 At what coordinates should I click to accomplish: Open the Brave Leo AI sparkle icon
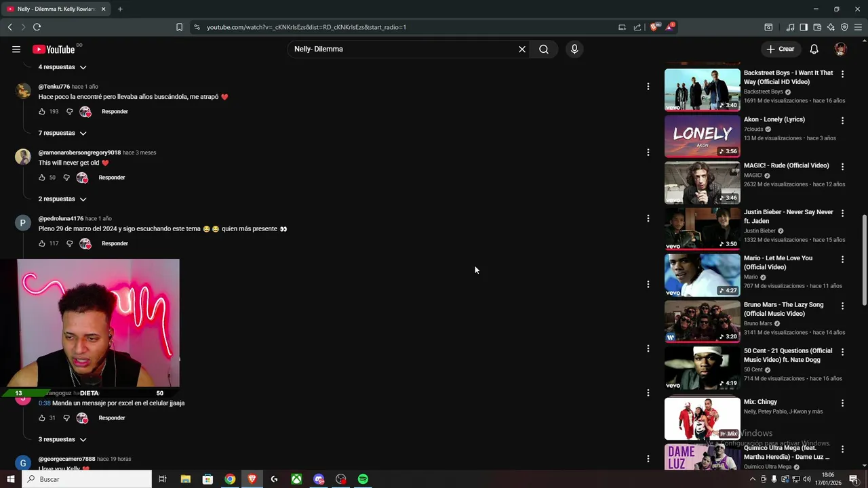(x=831, y=27)
